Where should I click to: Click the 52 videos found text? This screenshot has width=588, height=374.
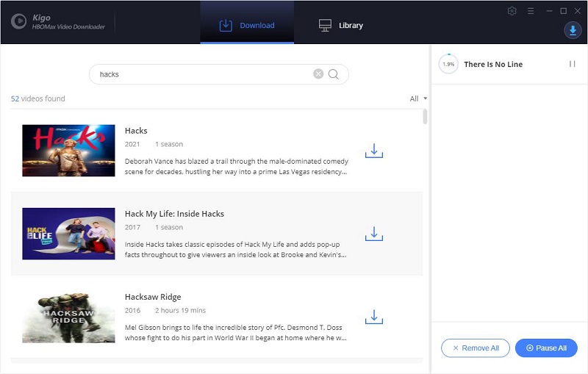tap(38, 98)
